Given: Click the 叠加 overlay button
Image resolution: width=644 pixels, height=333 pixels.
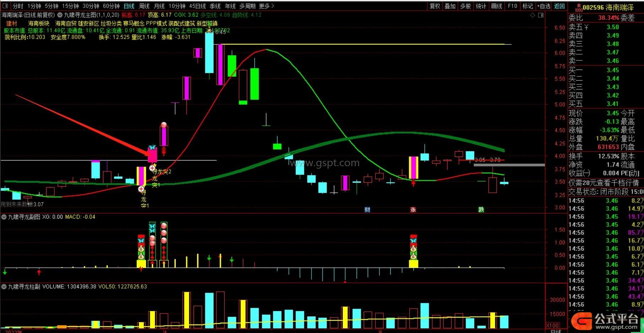Looking at the screenshot, I should (450, 6).
